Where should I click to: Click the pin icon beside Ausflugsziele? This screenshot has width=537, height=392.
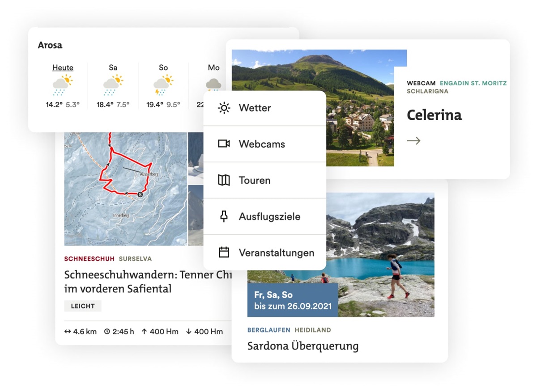tap(224, 216)
